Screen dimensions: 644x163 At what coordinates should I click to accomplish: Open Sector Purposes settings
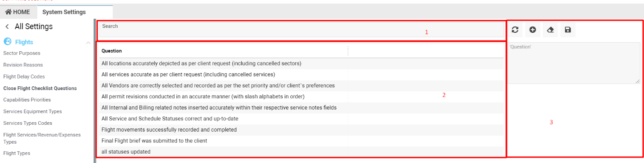click(22, 53)
